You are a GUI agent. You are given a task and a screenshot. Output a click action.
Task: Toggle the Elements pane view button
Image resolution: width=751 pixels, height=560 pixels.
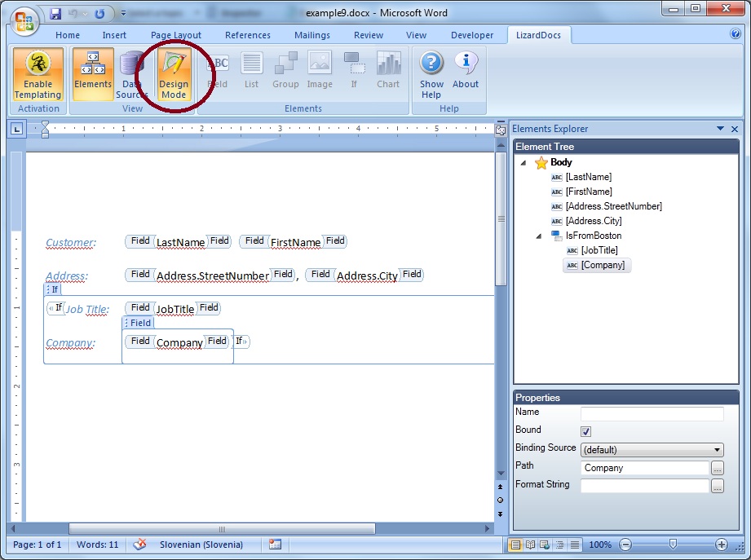pyautogui.click(x=93, y=74)
